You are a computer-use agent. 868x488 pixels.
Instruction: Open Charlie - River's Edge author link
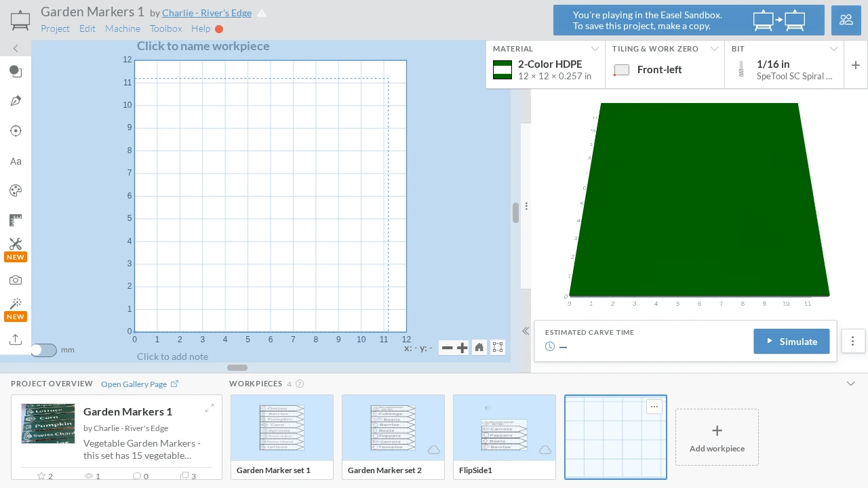(207, 13)
